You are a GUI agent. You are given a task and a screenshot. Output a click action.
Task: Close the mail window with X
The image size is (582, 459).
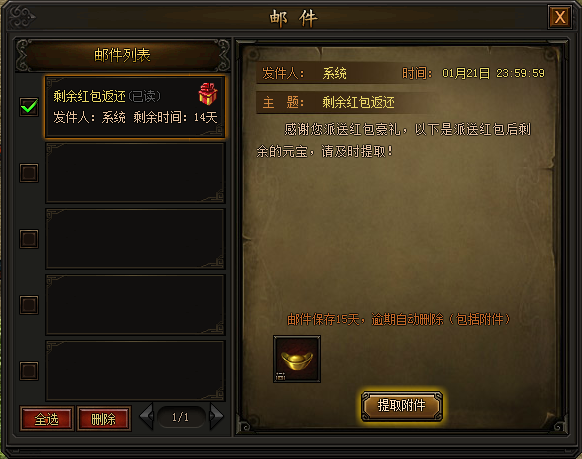[x=560, y=17]
